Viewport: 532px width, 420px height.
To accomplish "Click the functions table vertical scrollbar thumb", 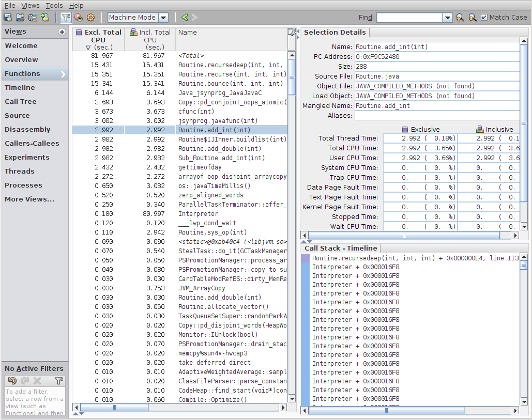I will 292,77.
